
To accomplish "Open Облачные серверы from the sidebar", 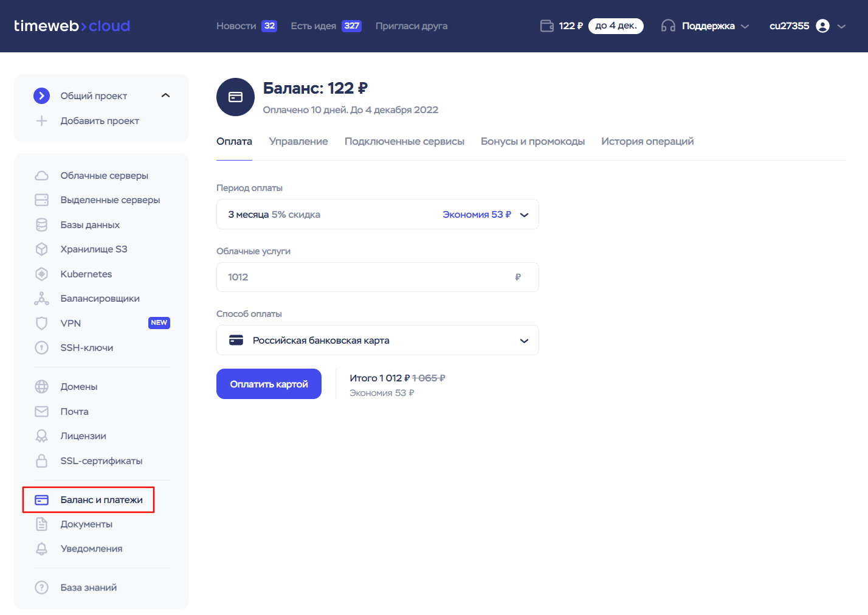I will coord(104,175).
